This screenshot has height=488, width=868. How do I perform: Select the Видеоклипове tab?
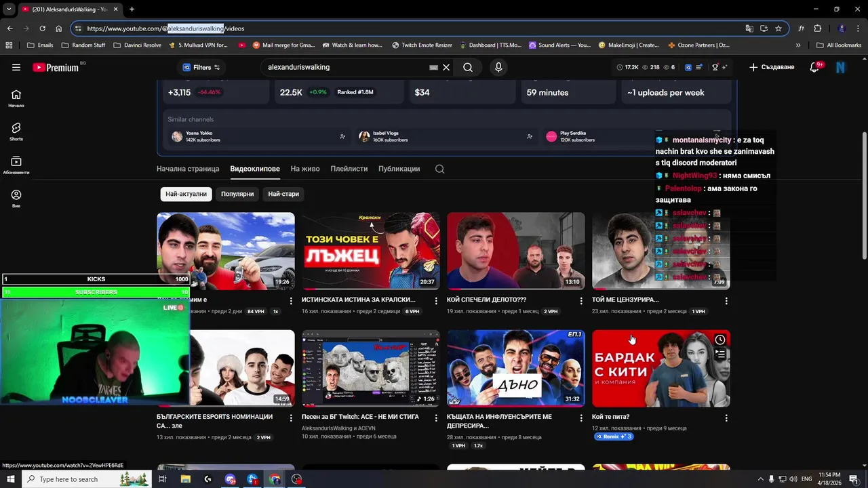(255, 169)
